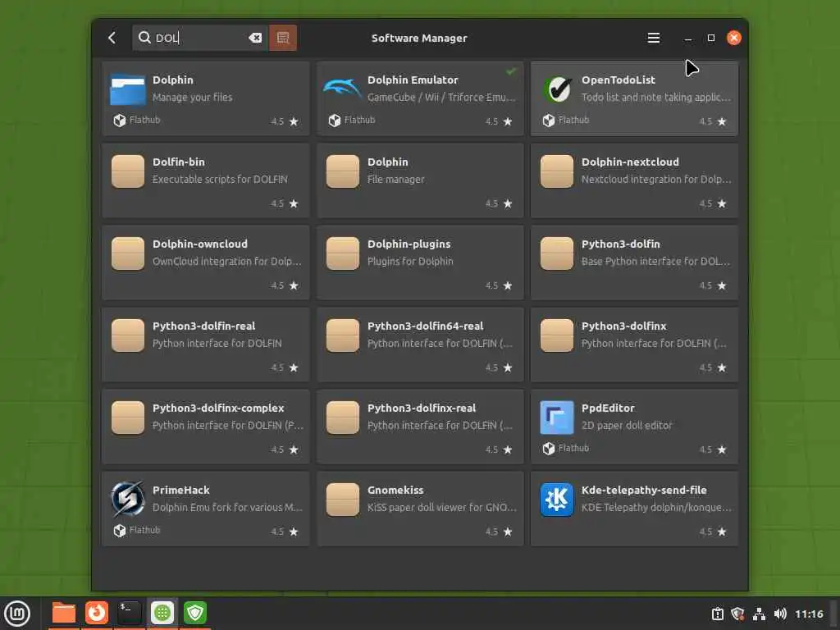Viewport: 840px width, 630px height.
Task: Open the Linux Mint start menu
Action: tap(17, 614)
